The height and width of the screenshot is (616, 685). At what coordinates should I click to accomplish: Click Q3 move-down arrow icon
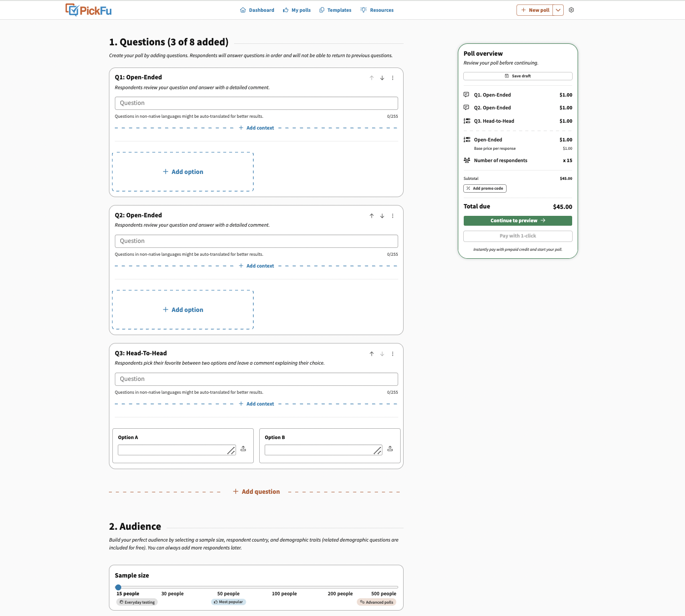coord(382,354)
